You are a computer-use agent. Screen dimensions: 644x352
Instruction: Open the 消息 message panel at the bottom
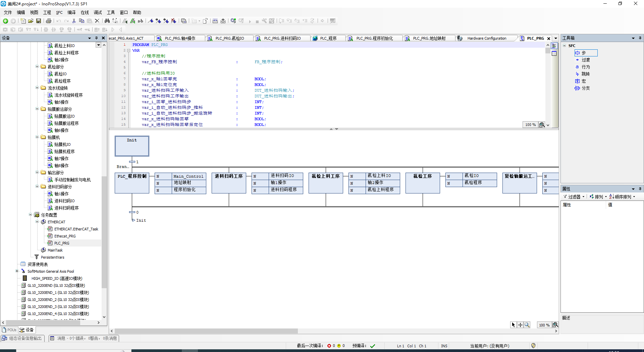tap(84, 338)
